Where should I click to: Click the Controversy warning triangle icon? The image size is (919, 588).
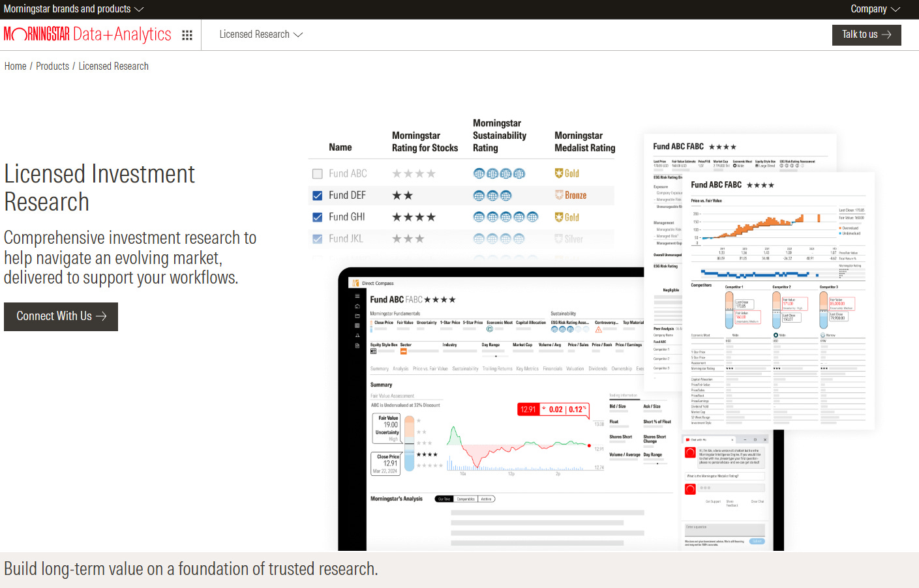(x=599, y=329)
